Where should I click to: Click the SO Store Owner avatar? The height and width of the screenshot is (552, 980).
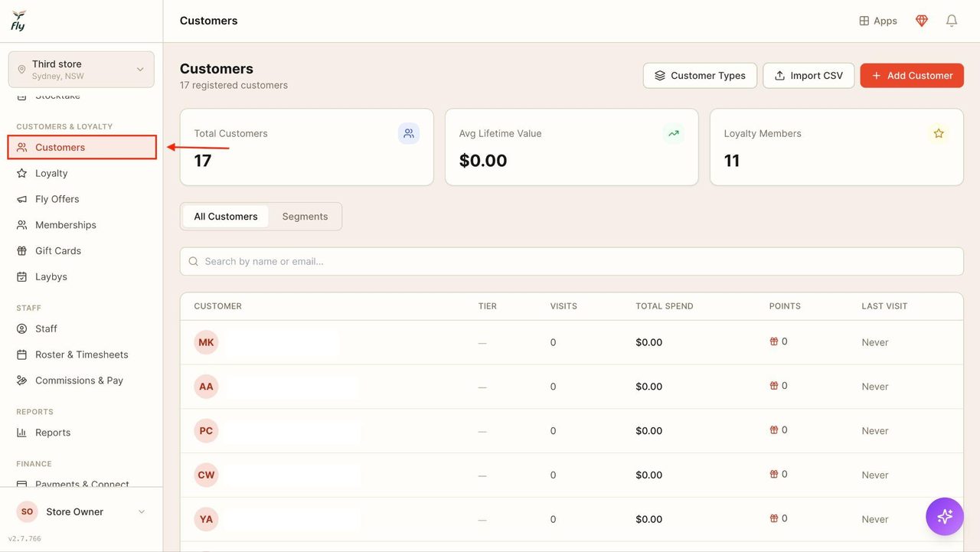(27, 511)
